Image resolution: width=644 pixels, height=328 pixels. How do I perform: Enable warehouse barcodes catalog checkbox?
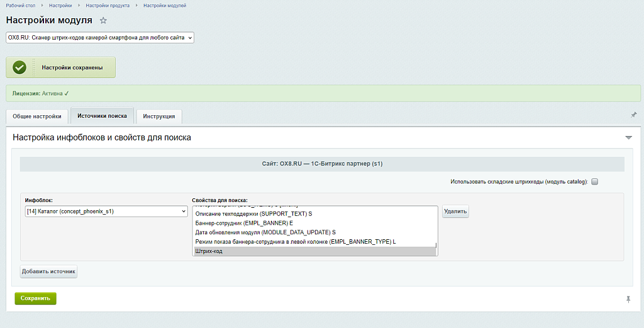point(594,182)
